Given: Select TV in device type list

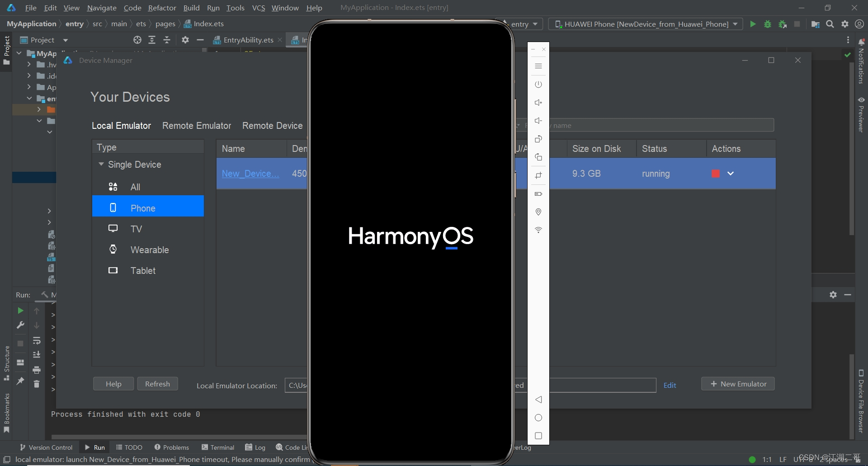Looking at the screenshot, I should pos(148,229).
